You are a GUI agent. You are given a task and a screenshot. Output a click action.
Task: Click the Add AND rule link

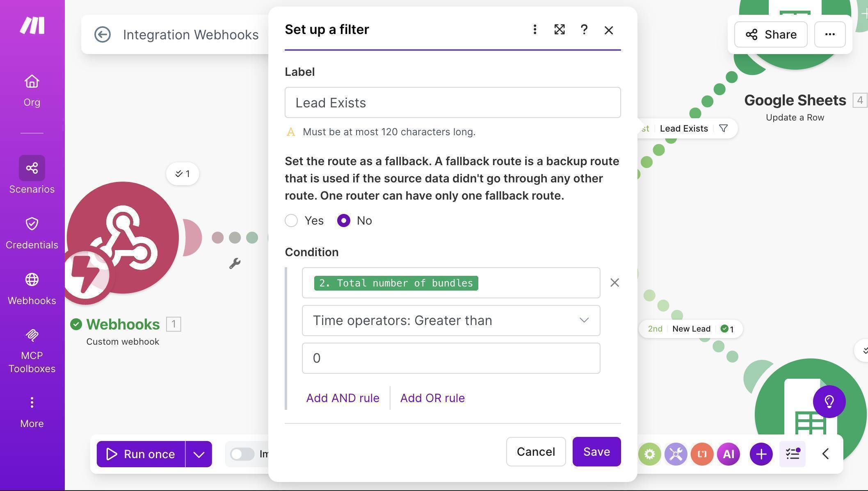343,398
